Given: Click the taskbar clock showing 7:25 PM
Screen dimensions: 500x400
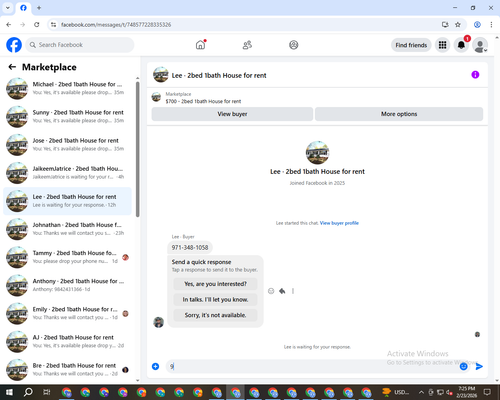Looking at the screenshot, I should (467, 392).
